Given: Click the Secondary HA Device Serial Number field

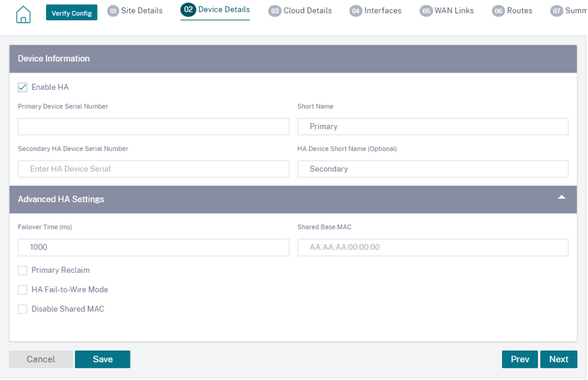Looking at the screenshot, I should [153, 169].
